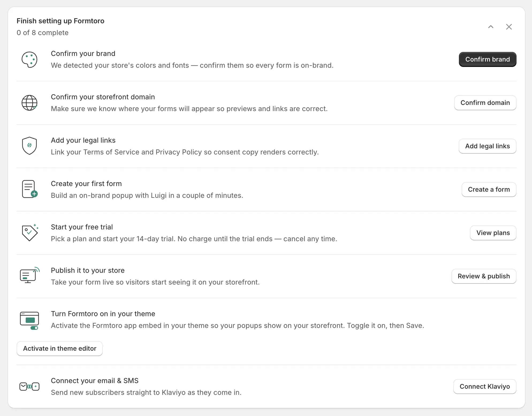Click the Terms of Service and Privacy Policy description
Image resolution: width=532 pixels, height=416 pixels.
[185, 152]
